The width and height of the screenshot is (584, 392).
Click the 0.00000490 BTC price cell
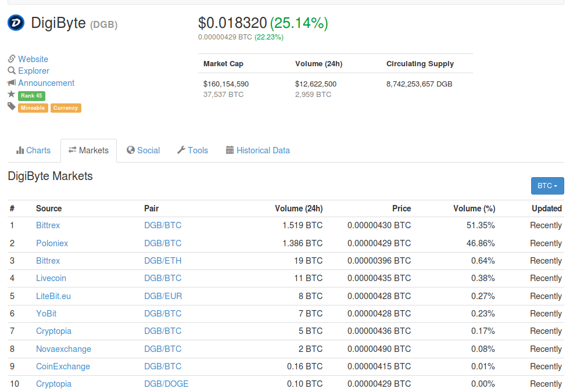click(379, 349)
